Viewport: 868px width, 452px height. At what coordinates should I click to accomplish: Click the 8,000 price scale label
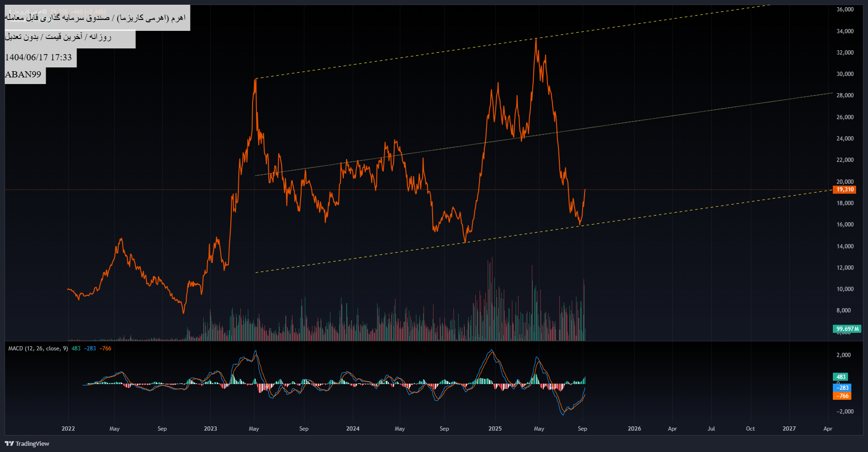click(843, 311)
